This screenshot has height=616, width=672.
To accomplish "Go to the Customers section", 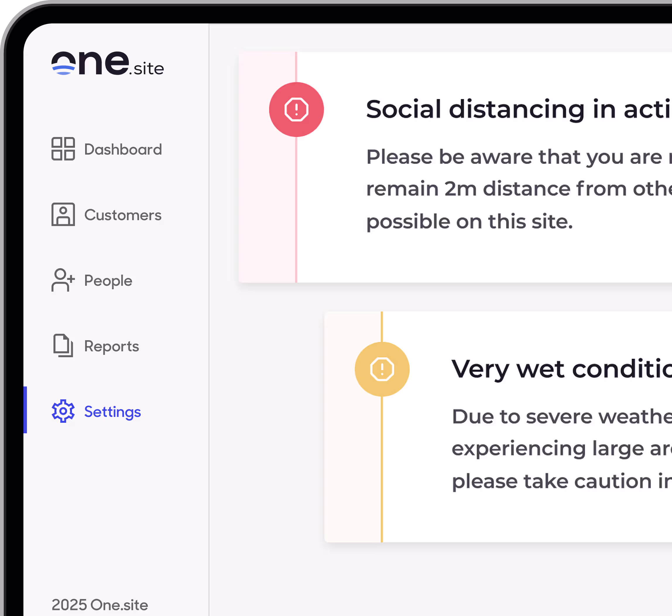I will tap(123, 215).
